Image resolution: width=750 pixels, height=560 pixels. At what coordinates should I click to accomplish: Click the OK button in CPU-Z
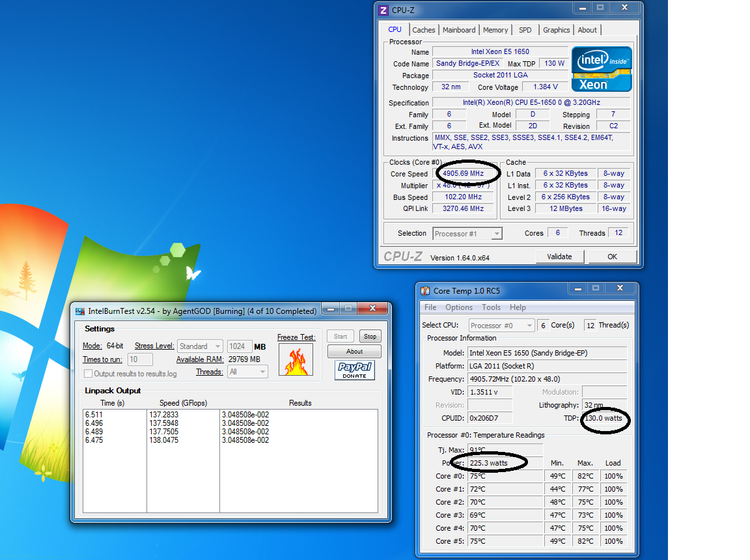pyautogui.click(x=612, y=257)
